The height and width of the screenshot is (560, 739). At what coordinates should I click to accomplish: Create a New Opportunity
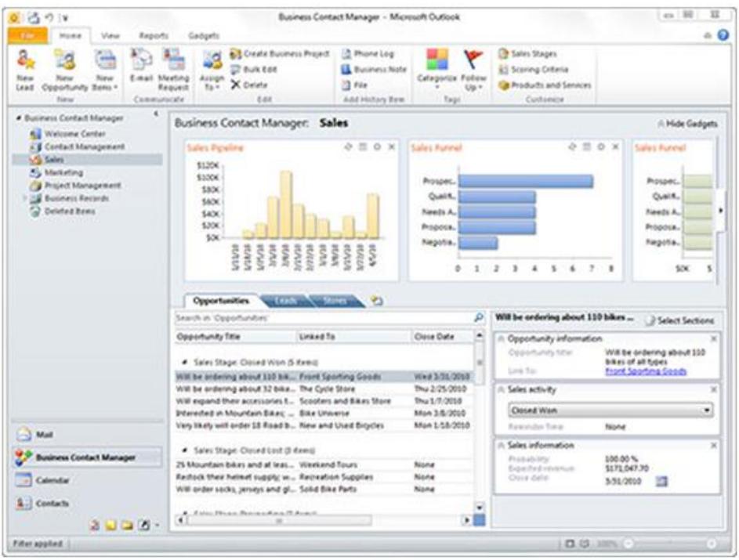pyautogui.click(x=64, y=70)
